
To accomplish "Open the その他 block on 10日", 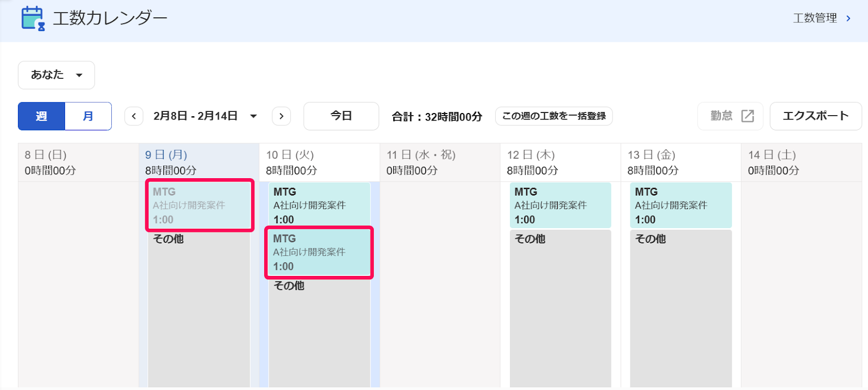I will (319, 333).
